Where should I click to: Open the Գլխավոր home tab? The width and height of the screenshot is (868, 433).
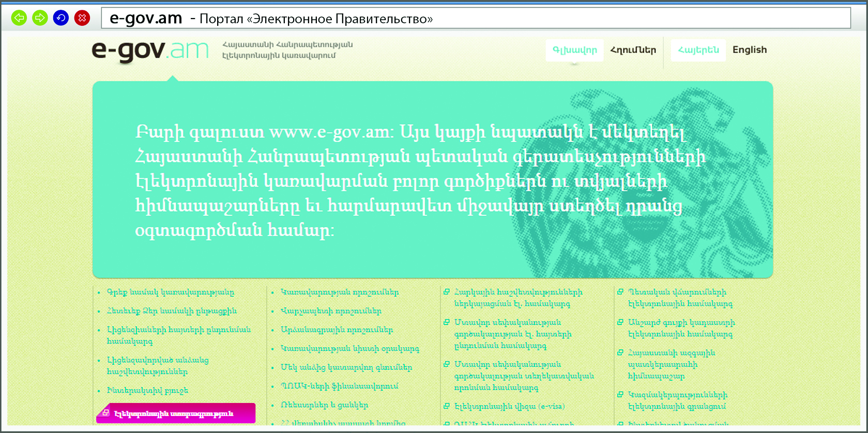click(x=574, y=50)
